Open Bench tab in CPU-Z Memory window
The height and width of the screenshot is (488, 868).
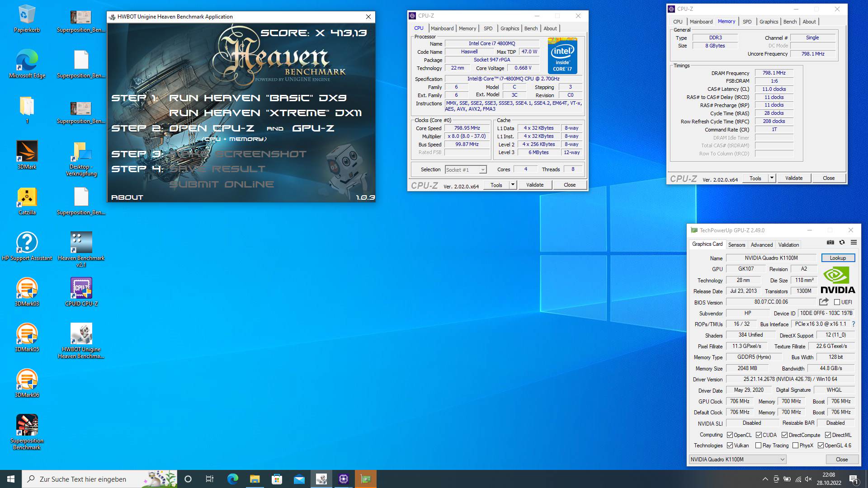(x=790, y=22)
